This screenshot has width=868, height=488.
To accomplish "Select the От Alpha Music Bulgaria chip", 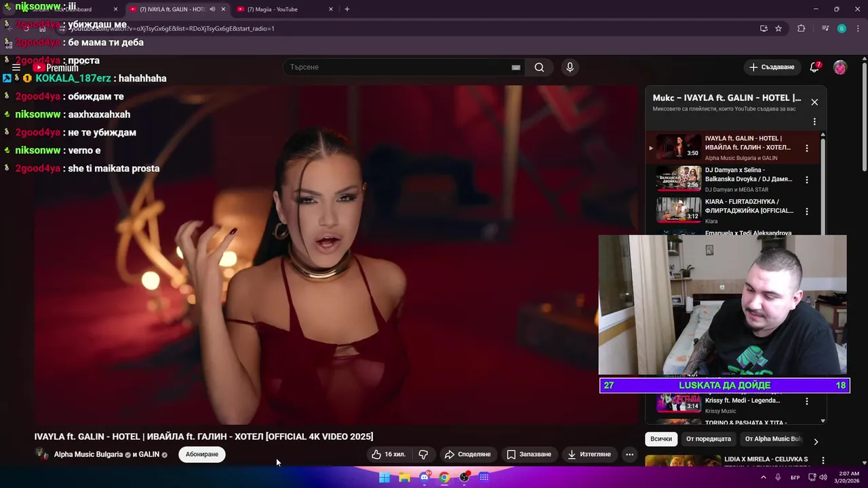I will 773,439.
